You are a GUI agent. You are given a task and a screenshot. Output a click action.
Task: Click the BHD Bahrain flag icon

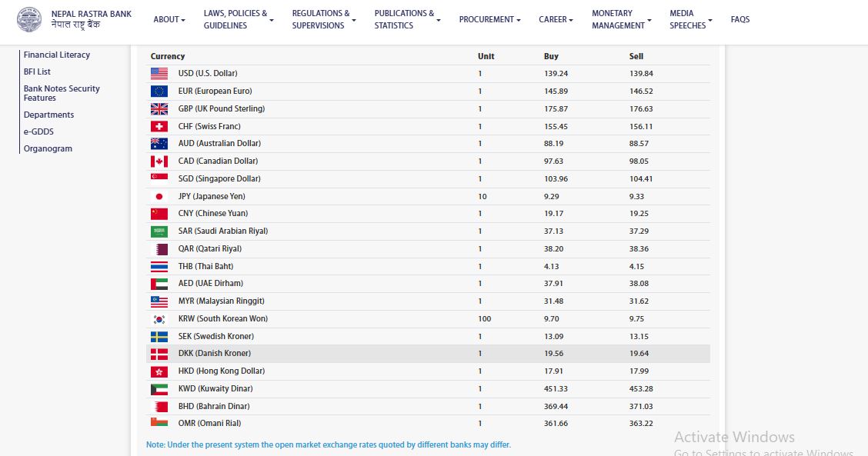[x=159, y=406]
